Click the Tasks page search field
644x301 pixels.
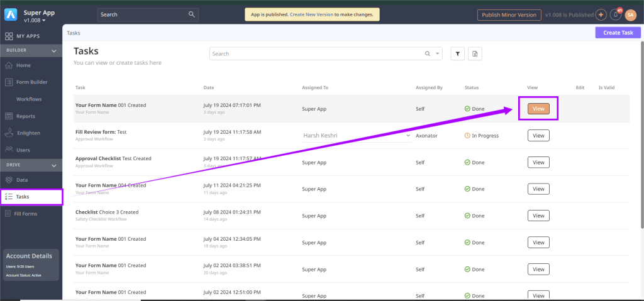point(314,54)
